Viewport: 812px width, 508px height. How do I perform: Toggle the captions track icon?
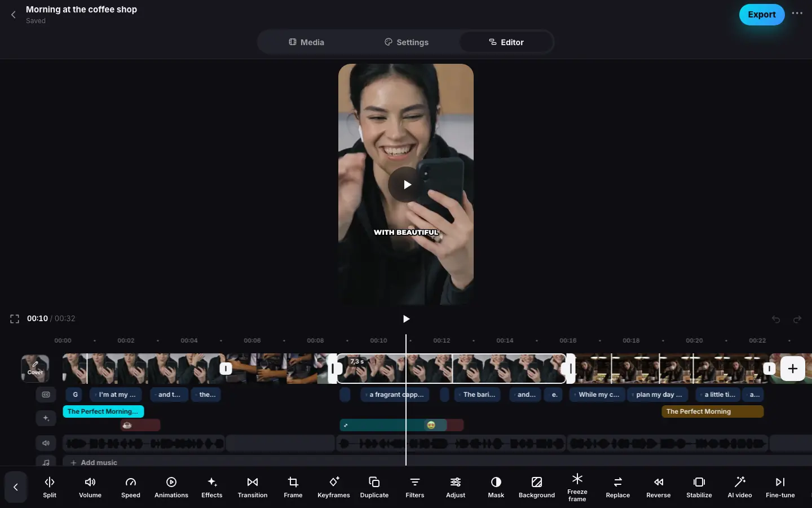coord(46,395)
